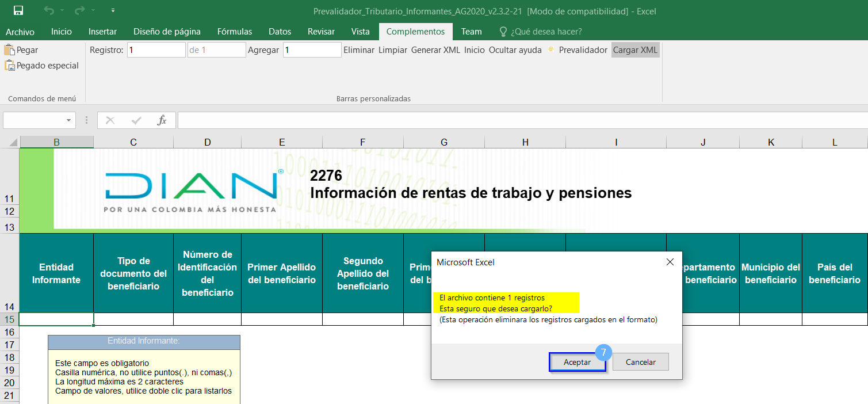
Task: Open the Vista tab
Action: (x=361, y=32)
